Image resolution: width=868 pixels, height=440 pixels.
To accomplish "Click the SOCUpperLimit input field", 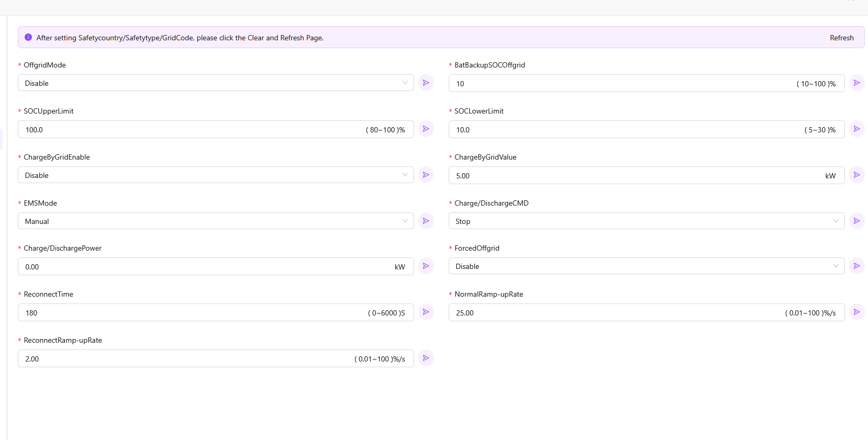I will (188, 130).
